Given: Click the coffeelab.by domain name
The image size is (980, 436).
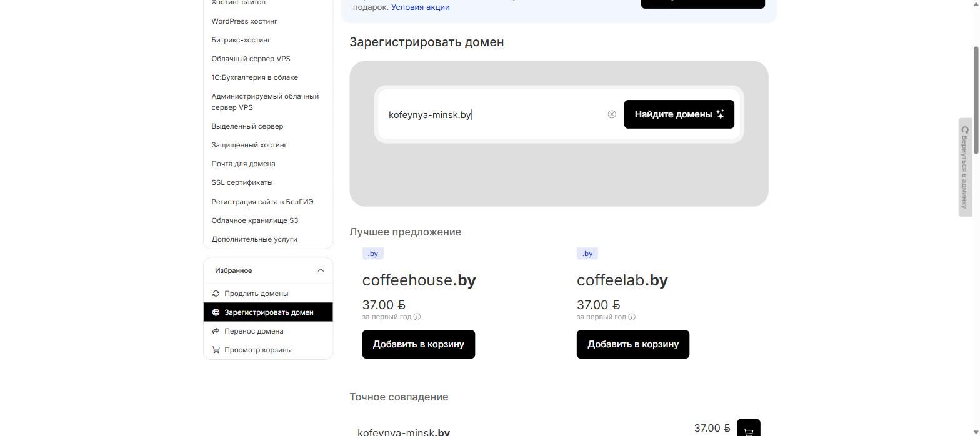Looking at the screenshot, I should tap(622, 280).
